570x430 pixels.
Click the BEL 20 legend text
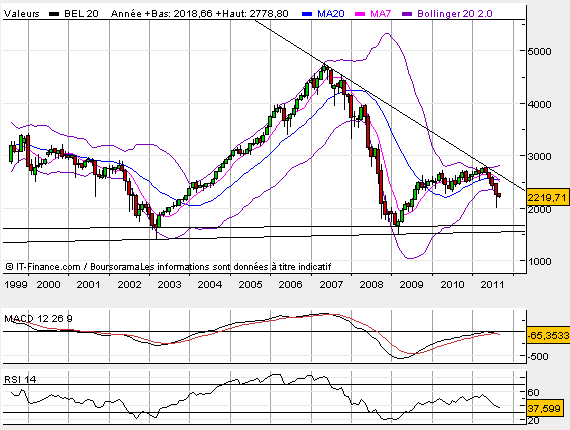click(81, 14)
